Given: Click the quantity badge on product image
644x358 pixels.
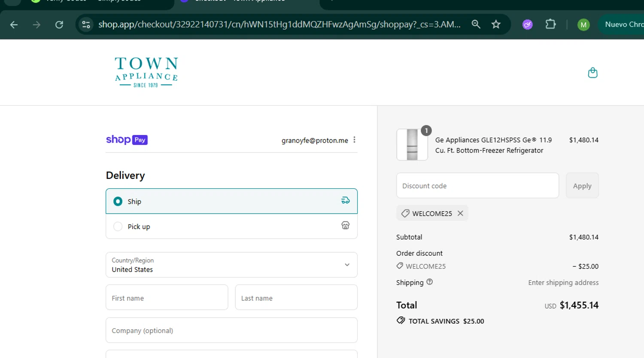Looking at the screenshot, I should click(x=426, y=131).
